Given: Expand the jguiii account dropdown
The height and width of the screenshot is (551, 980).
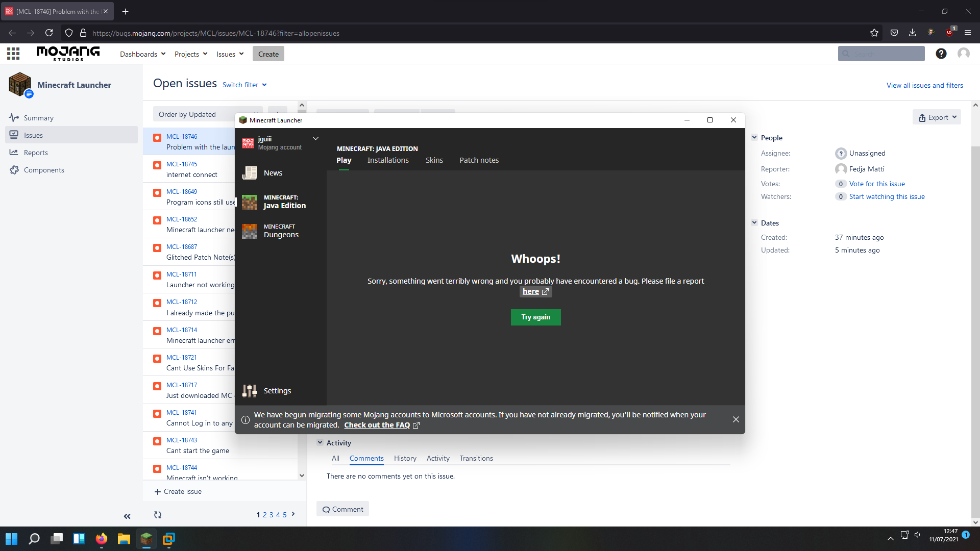Looking at the screenshot, I should pyautogui.click(x=315, y=139).
